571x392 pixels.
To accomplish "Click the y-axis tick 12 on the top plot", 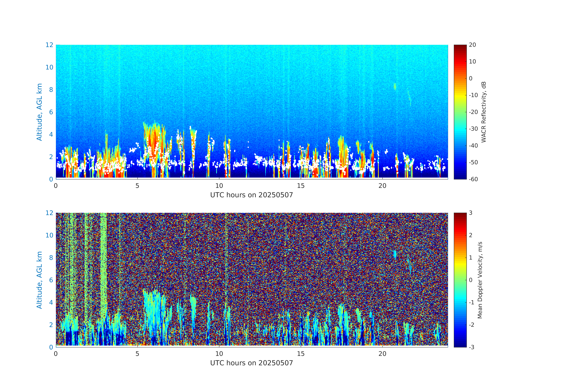I will point(49,45).
